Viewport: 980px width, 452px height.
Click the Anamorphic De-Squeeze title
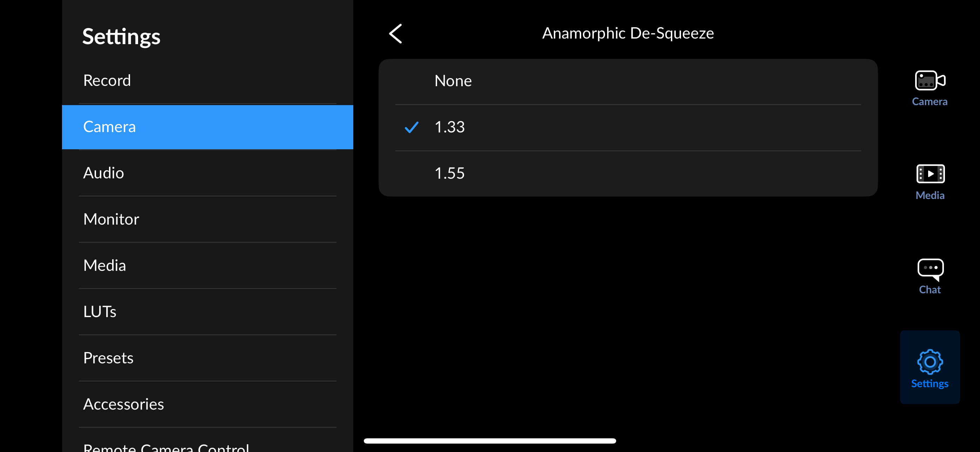(x=628, y=34)
